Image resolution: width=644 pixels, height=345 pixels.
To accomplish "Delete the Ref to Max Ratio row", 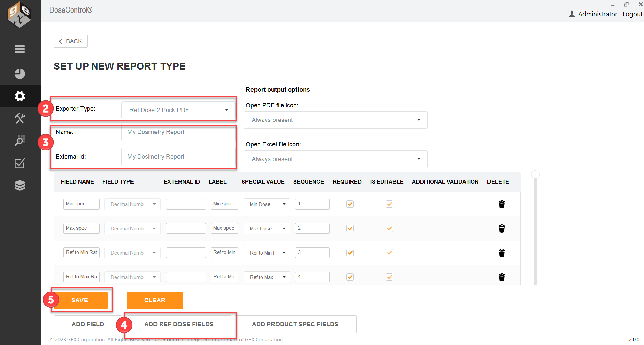I will (502, 277).
